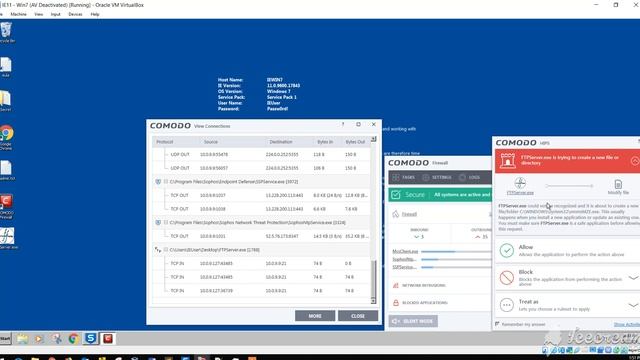This screenshot has width=640, height=360.
Task: Open the Machine menu in VirtualBox
Action: (x=18, y=14)
